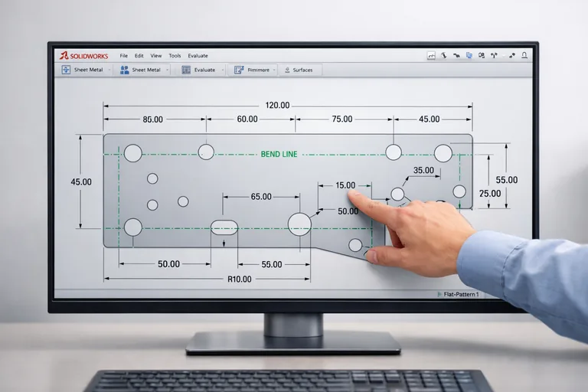
Task: Open the Edit menu
Action: coord(139,56)
